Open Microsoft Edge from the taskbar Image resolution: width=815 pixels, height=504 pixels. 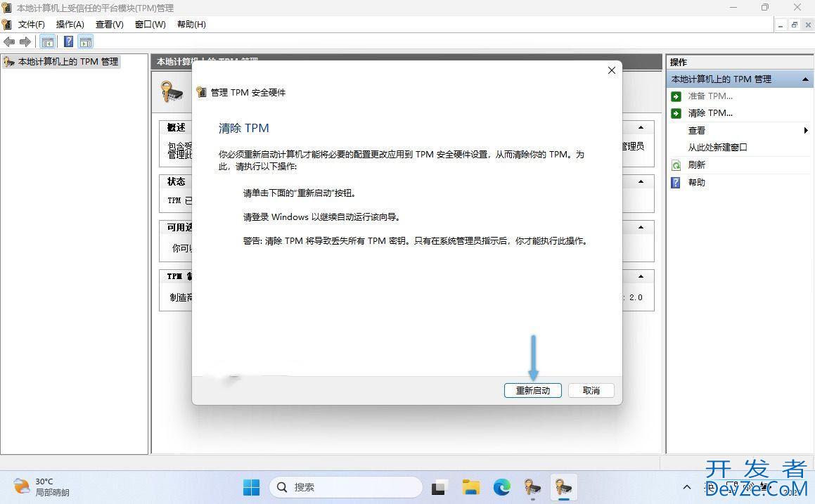click(501, 487)
